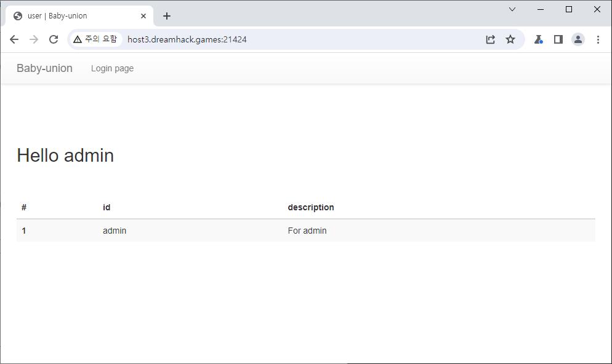Open the Chrome Labs flask icon
This screenshot has height=364, width=612.
[538, 39]
